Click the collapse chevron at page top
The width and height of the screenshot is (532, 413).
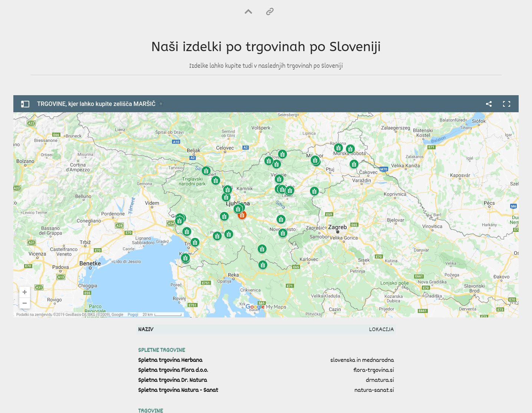(248, 11)
